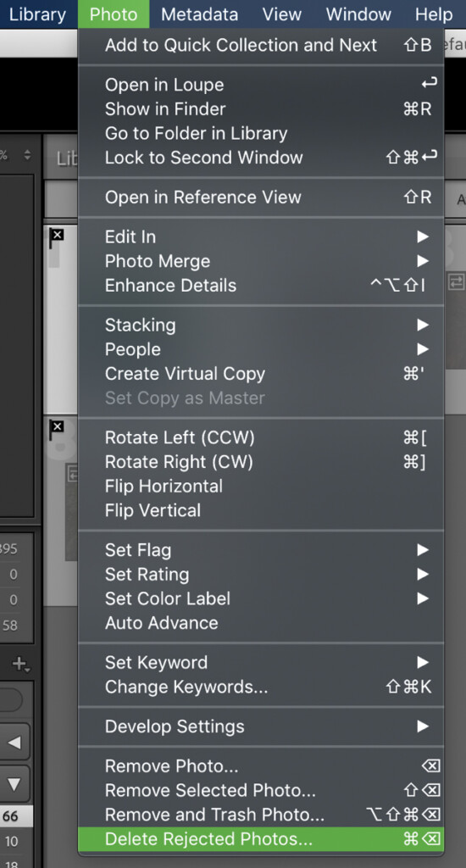Click the left-pointing triangle button
The height and width of the screenshot is (868, 466).
(14, 743)
